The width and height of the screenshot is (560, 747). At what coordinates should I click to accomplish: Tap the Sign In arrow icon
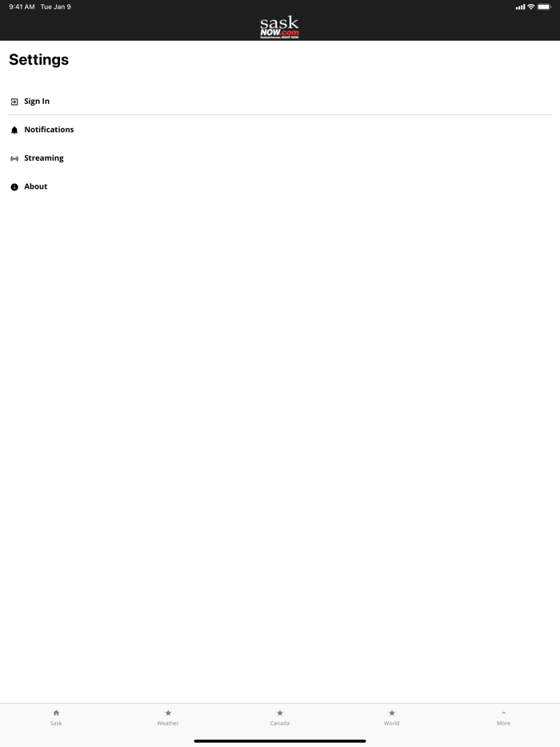coord(14,102)
